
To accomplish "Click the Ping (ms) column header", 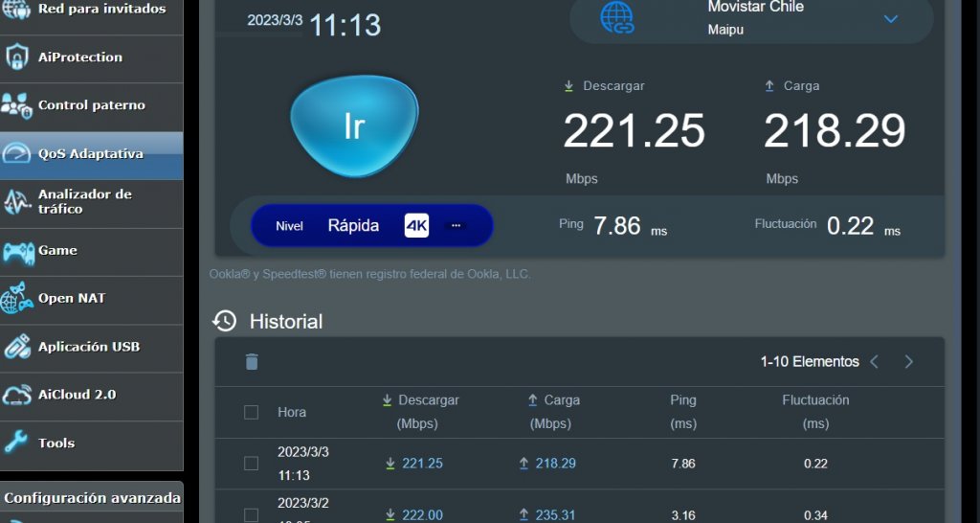I will (683, 412).
